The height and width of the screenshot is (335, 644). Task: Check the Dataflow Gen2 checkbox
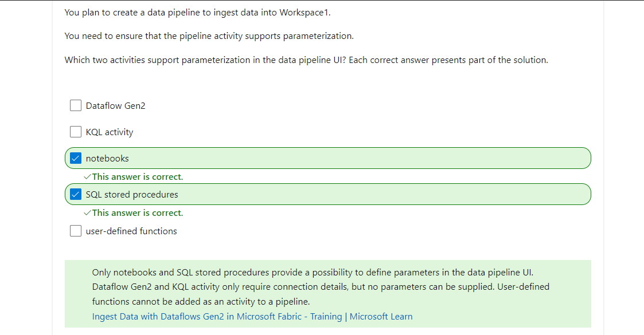[76, 105]
